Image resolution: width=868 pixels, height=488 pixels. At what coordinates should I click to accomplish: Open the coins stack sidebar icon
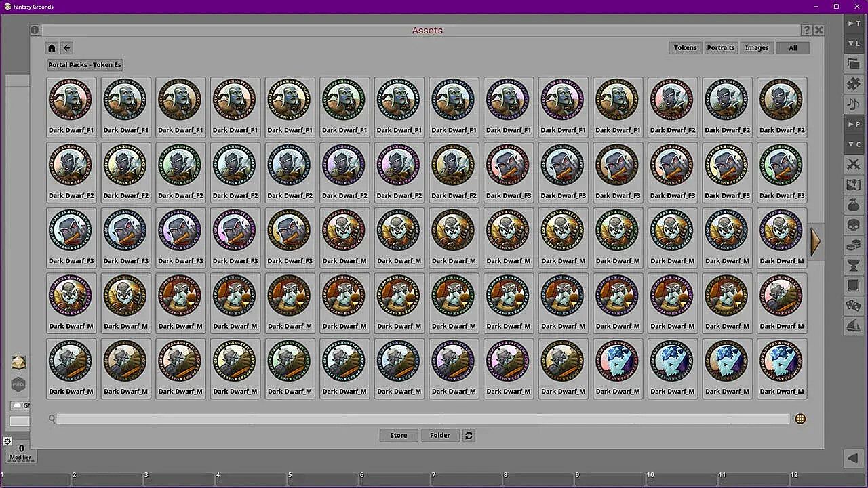[853, 245]
